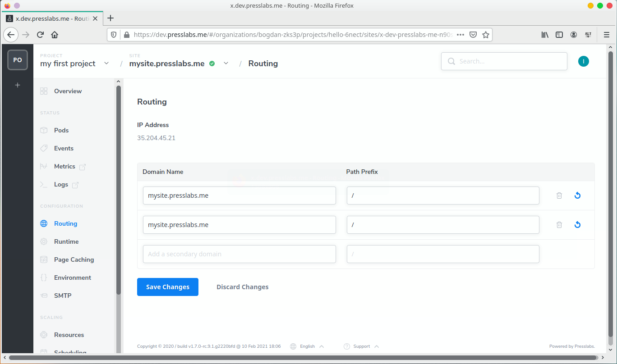Expand the site selector dropdown
The image size is (617, 364).
point(226,63)
